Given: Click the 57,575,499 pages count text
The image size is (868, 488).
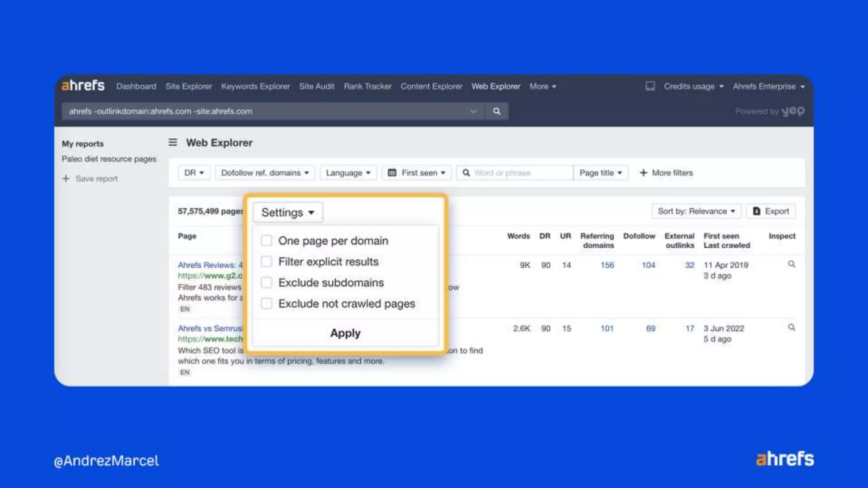Looking at the screenshot, I should pyautogui.click(x=211, y=211).
